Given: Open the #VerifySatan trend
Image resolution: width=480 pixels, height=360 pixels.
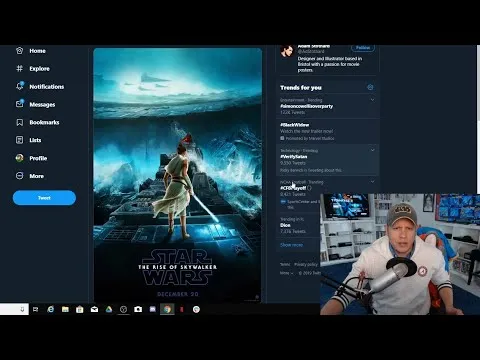Looking at the screenshot, I should click(x=328, y=160).
